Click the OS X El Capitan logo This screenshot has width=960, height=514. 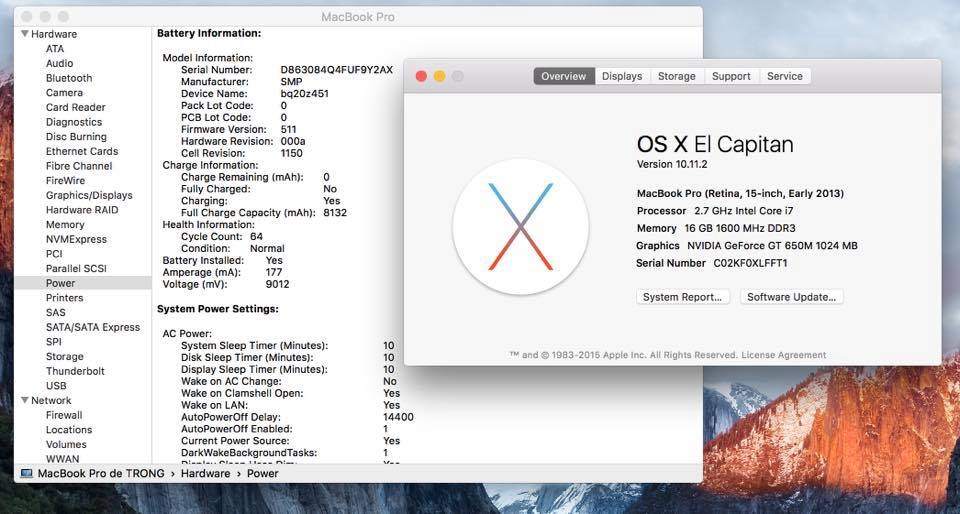[x=520, y=227]
